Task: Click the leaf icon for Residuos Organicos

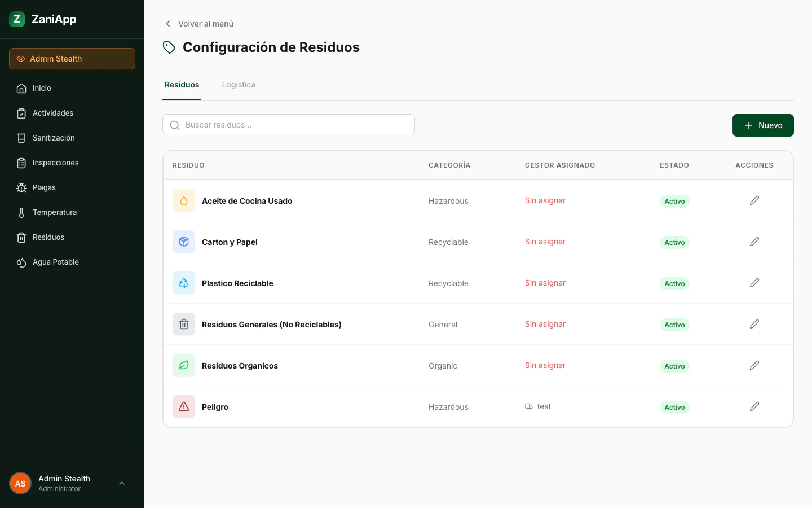Action: click(183, 365)
